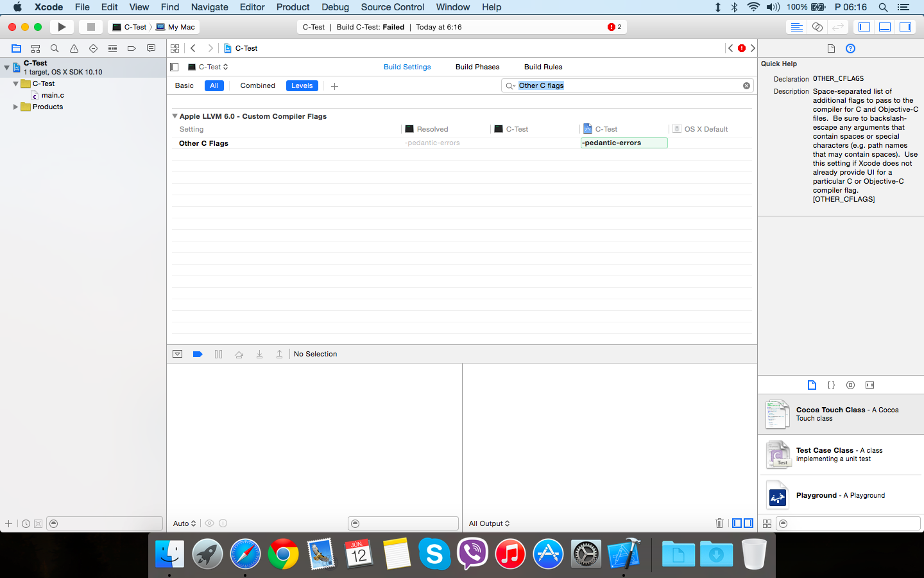Step over in debugger

tap(239, 354)
